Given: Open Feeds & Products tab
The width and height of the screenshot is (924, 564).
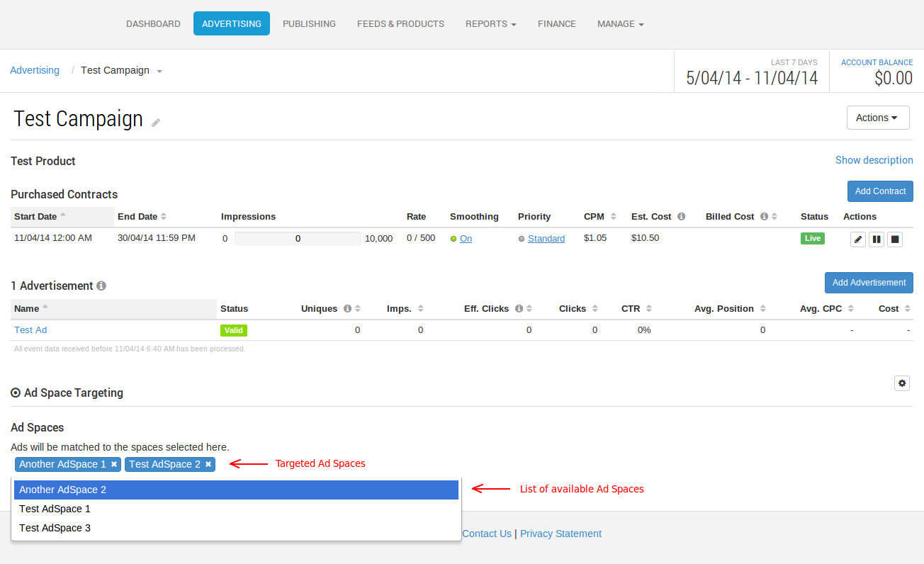Looking at the screenshot, I should coord(400,23).
